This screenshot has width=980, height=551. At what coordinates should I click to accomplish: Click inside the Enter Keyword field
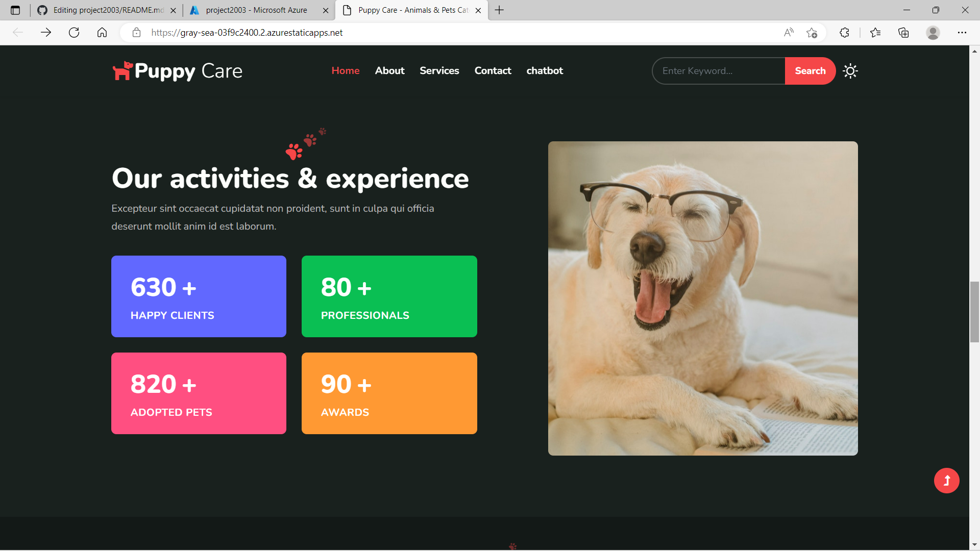(715, 71)
